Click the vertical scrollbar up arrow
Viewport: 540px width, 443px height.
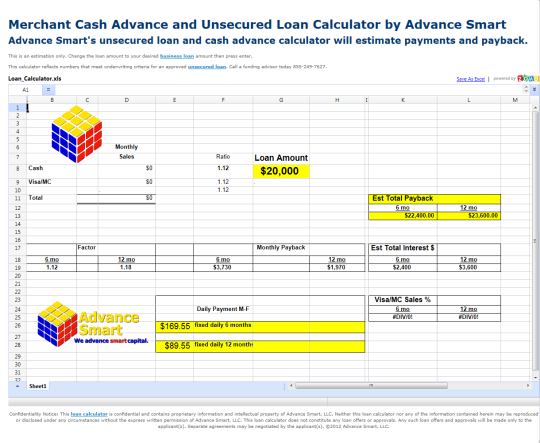[535, 108]
